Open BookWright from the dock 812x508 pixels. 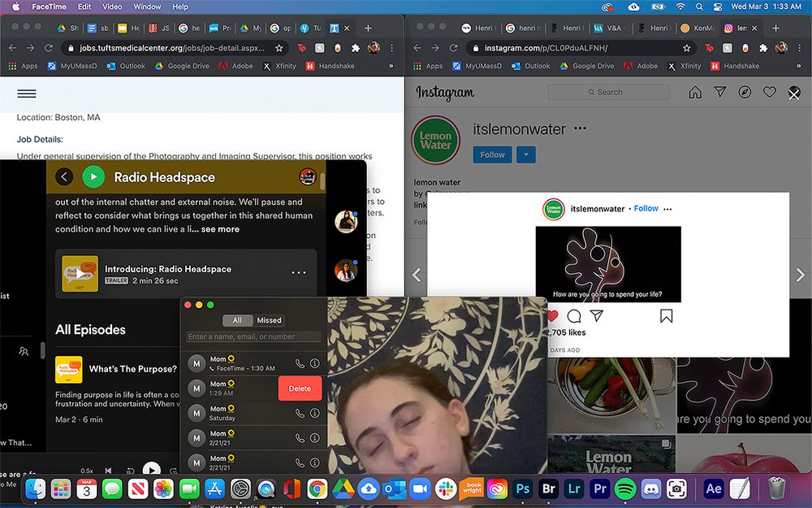click(471, 488)
